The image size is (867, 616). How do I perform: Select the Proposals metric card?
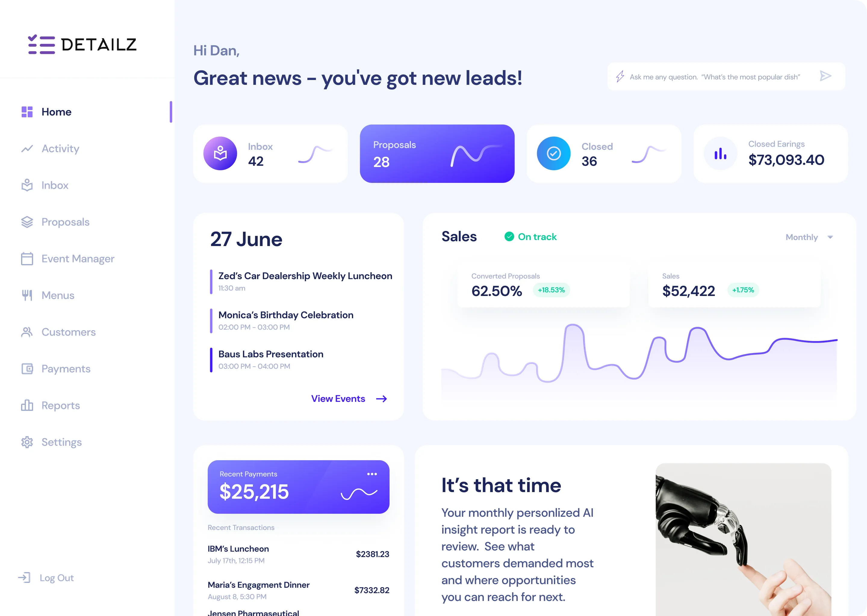coord(437,153)
